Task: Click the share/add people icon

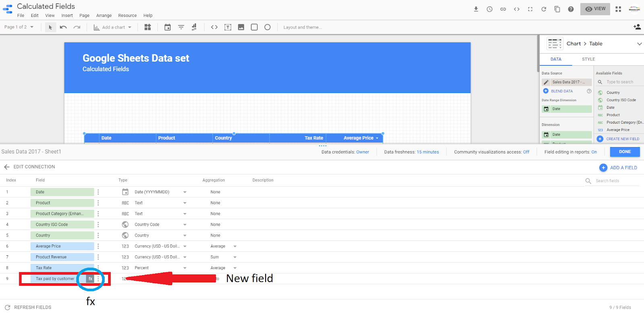Action: 637,27
